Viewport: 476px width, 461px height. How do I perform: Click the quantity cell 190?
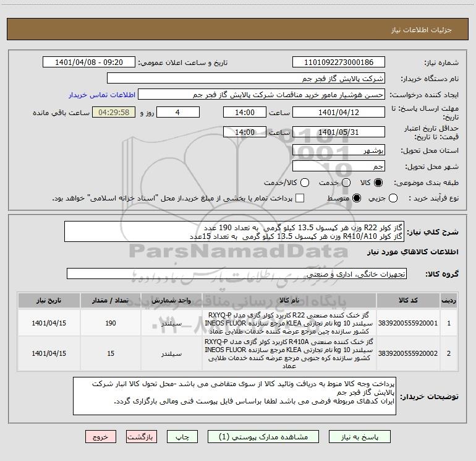click(111, 323)
